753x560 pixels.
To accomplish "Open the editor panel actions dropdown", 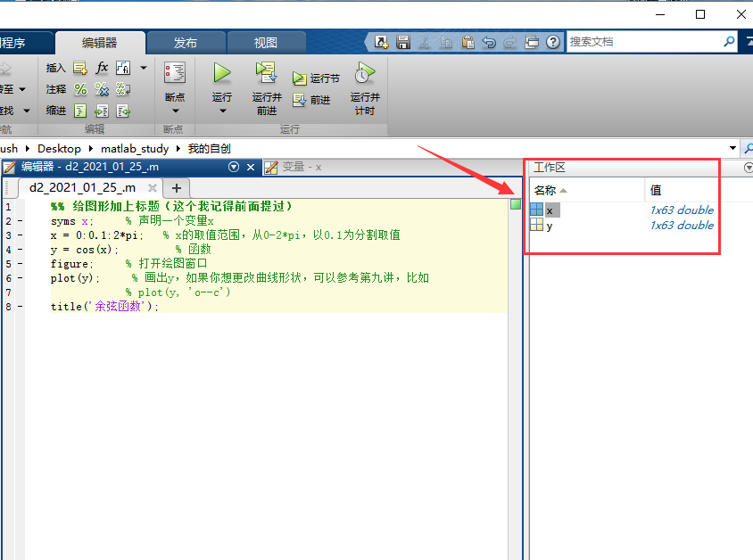I will point(234,167).
